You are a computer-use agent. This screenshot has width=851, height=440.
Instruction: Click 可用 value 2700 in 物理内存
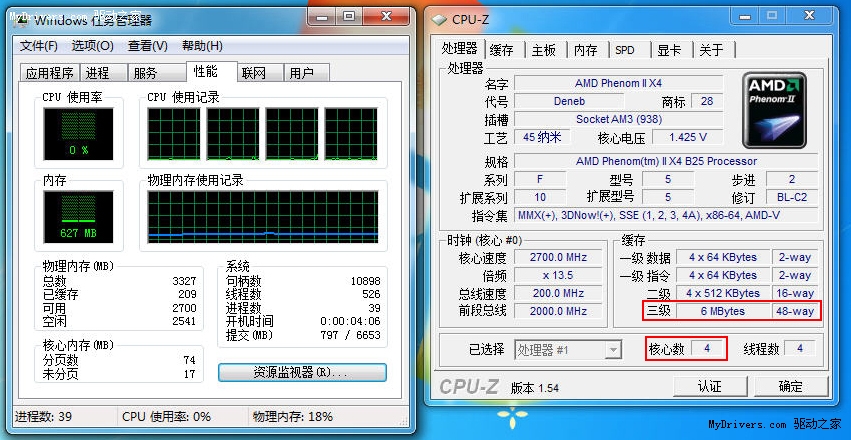point(184,308)
